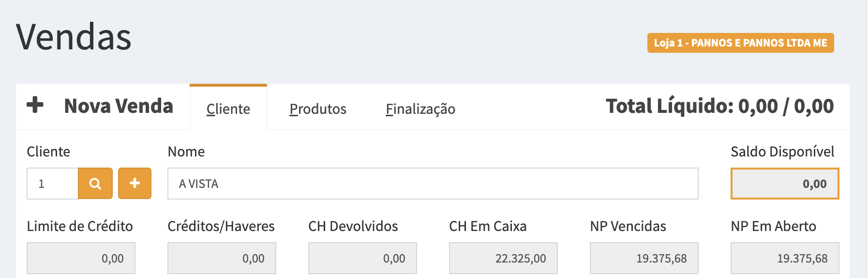The height and width of the screenshot is (278, 868).
Task: Click the Vendas page title
Action: (x=74, y=37)
